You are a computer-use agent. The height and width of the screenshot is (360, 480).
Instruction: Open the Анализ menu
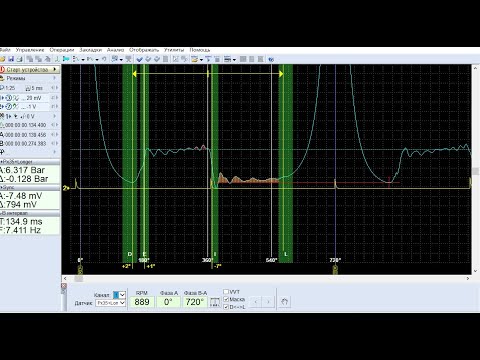tap(115, 50)
